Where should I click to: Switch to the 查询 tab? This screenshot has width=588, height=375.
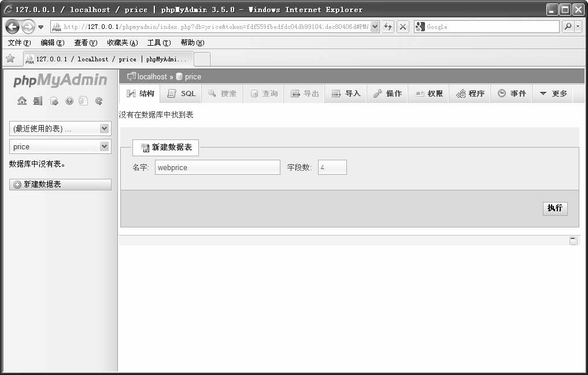(x=264, y=94)
